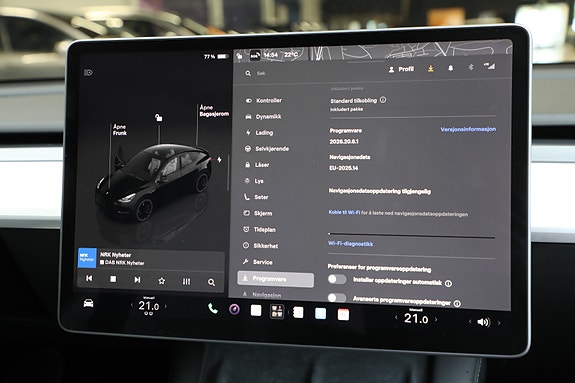Decrease driver temperature with left arrow
The height and width of the screenshot is (383, 575).
[x=132, y=305]
